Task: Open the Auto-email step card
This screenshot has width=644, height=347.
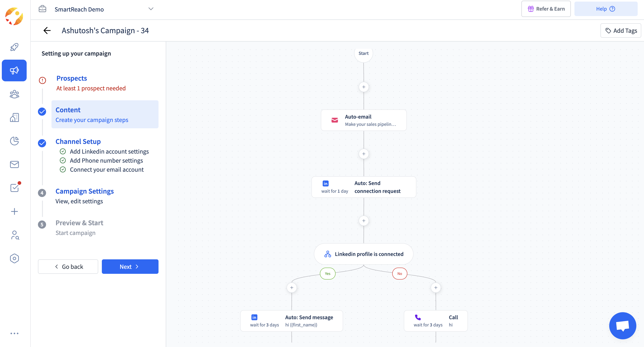Action: tap(364, 120)
